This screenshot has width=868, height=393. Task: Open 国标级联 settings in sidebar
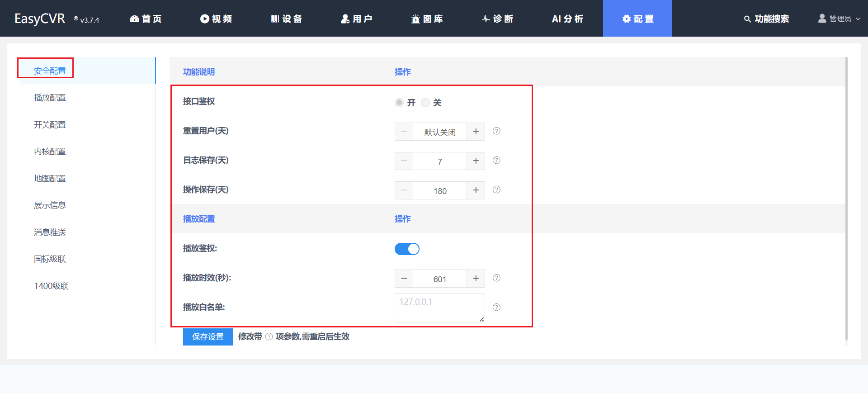click(50, 259)
